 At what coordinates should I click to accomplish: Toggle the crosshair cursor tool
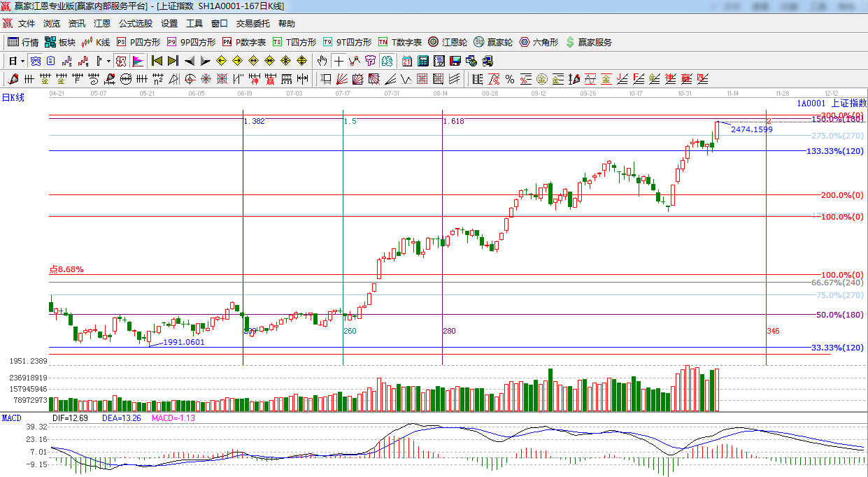click(339, 61)
